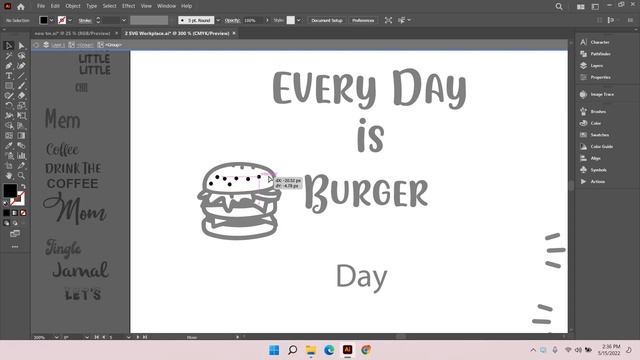Set paint mode to Color
640x360 pixels.
pos(6,213)
